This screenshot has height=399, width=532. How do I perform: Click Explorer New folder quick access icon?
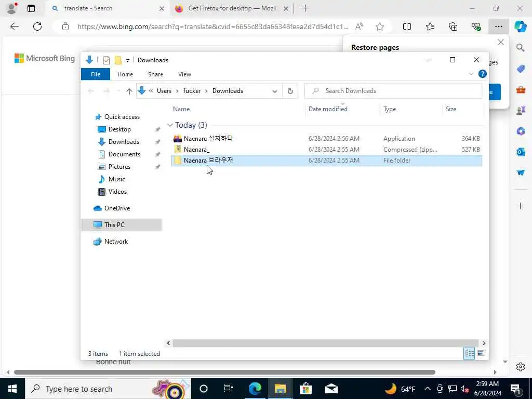point(118,60)
